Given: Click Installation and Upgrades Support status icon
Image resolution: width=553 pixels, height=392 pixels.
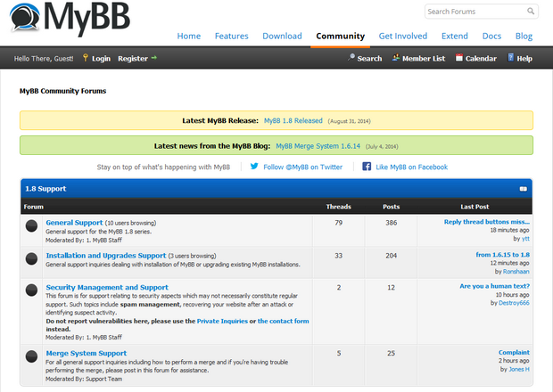Looking at the screenshot, I should pyautogui.click(x=31, y=258).
